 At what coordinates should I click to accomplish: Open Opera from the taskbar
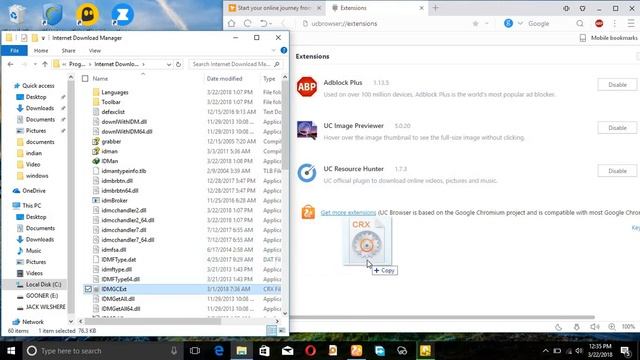pyautogui.click(x=311, y=351)
